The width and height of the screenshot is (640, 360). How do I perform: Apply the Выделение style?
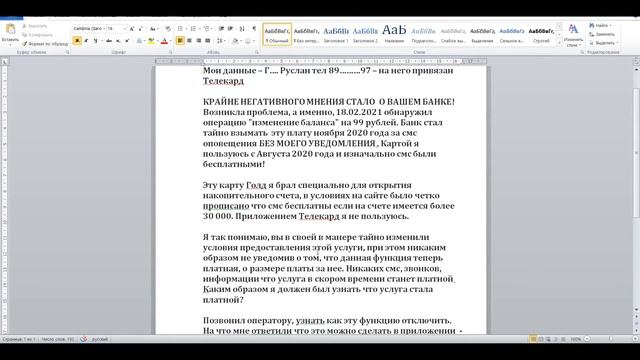[x=482, y=34]
